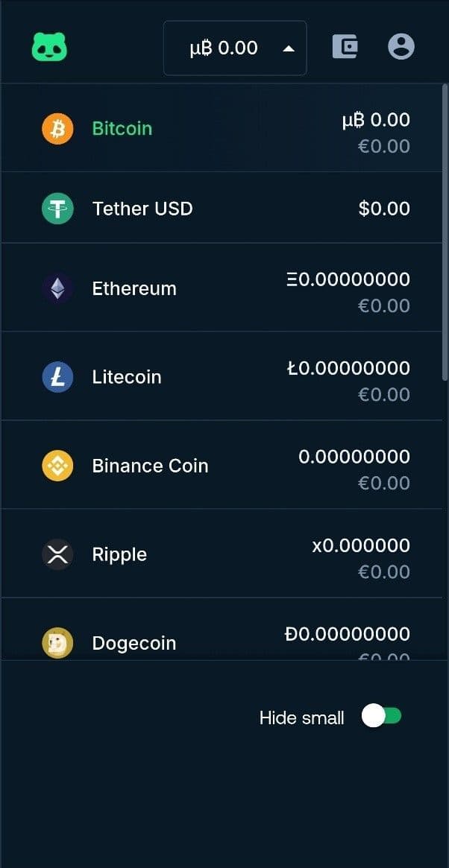Click the Hide small label text

(301, 718)
